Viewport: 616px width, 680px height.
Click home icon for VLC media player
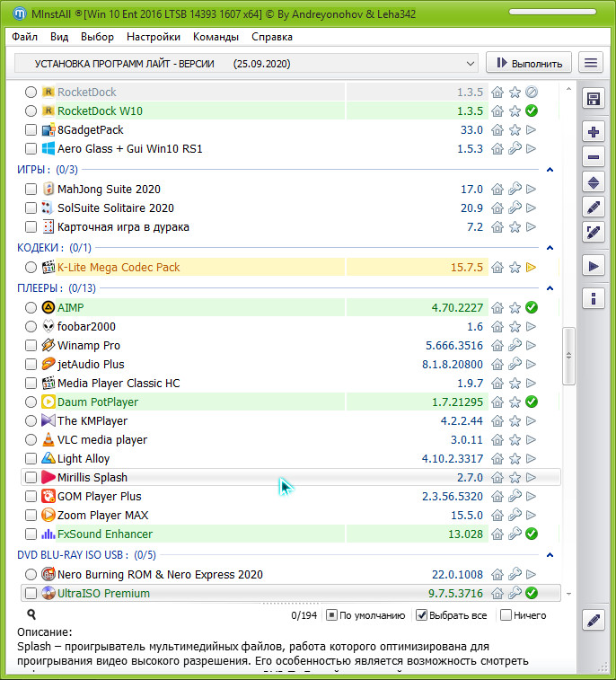(x=497, y=440)
